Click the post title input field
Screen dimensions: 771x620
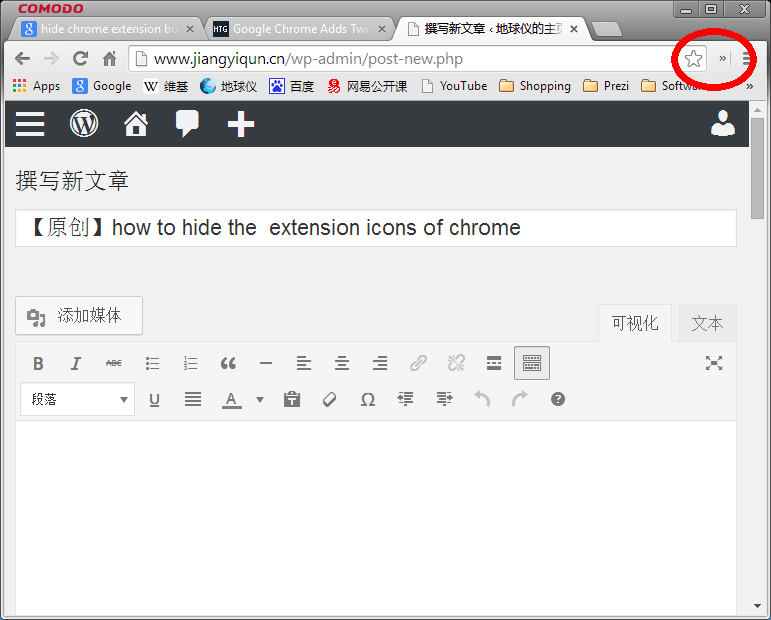(x=376, y=228)
